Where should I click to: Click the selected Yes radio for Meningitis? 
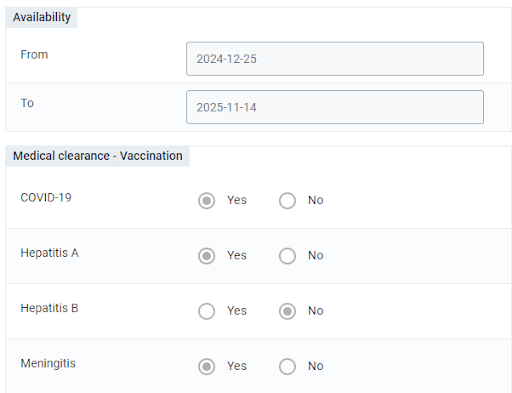coord(206,367)
